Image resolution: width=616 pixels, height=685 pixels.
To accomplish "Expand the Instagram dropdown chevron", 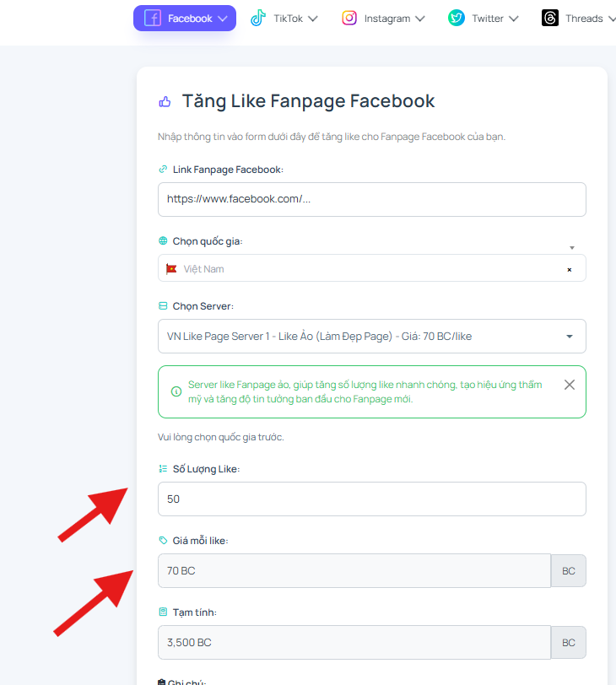I will (x=420, y=19).
